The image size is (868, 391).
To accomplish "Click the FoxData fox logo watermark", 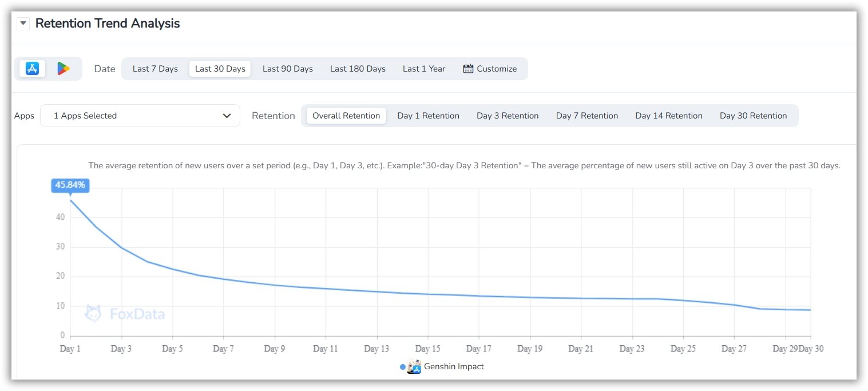I will point(93,314).
